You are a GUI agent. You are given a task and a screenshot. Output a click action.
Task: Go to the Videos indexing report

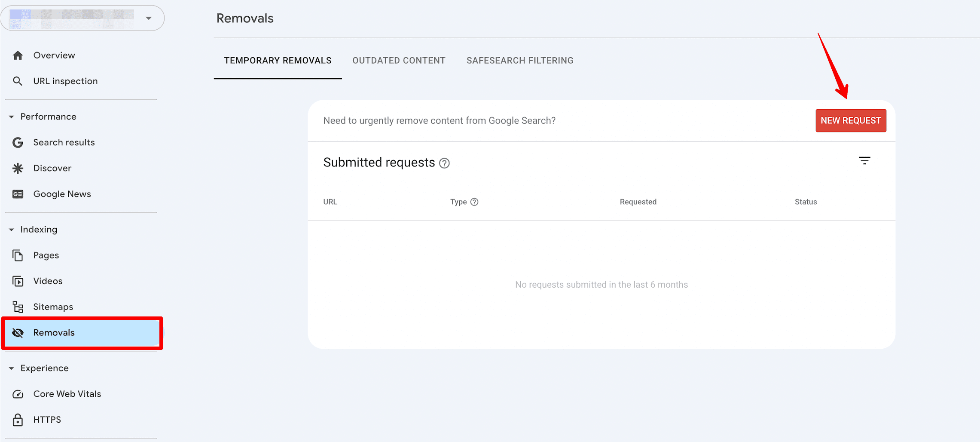(x=48, y=281)
